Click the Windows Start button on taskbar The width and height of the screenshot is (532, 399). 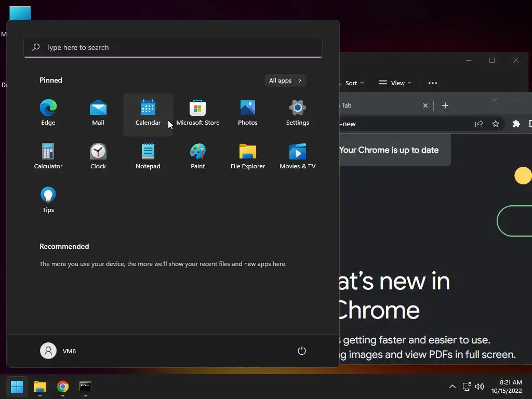(x=17, y=387)
